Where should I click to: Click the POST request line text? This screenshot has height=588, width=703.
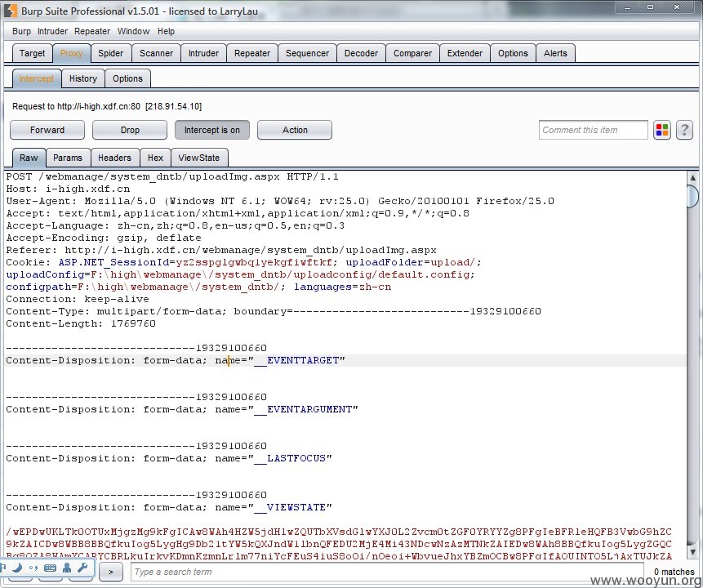click(x=172, y=176)
